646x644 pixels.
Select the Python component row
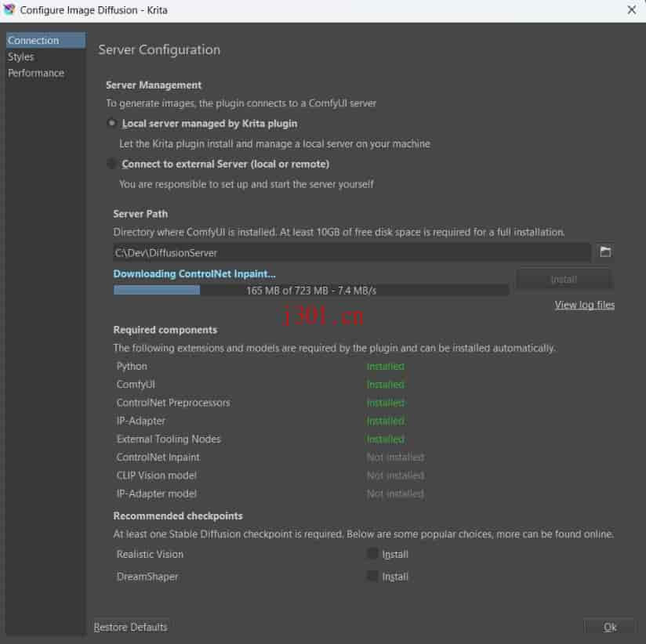pyautogui.click(x=260, y=366)
